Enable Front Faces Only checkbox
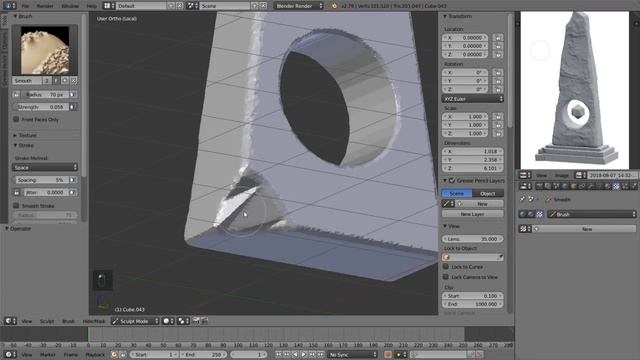Viewport: 640px width, 360px height. (x=16, y=119)
